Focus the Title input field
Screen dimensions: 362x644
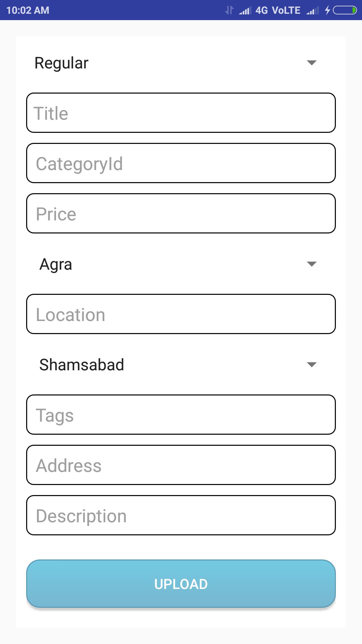click(x=181, y=113)
